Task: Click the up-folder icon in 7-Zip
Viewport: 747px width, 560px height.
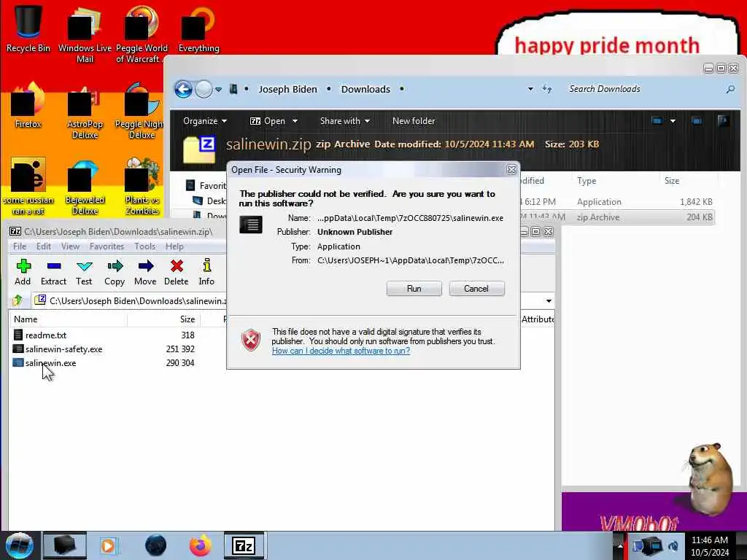Action: [x=18, y=300]
